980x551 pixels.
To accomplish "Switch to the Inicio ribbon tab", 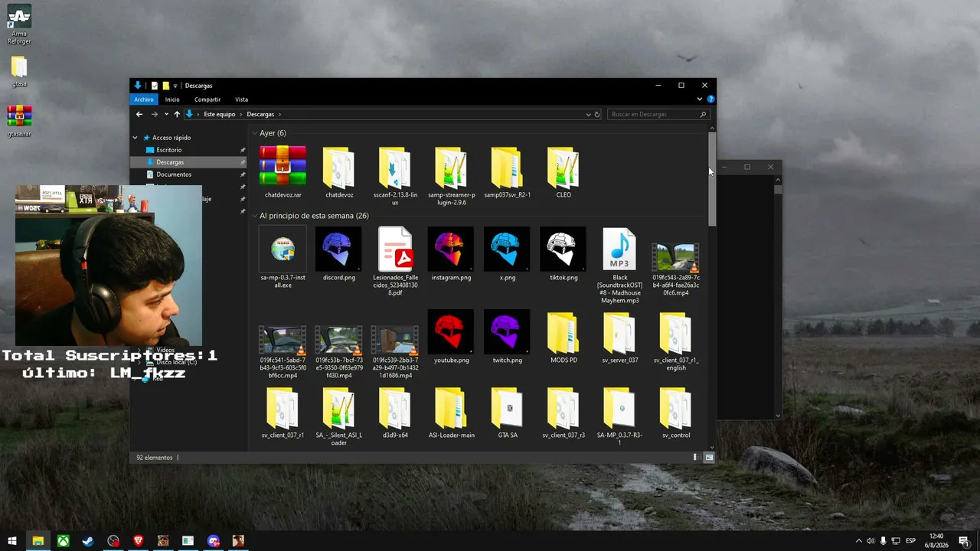I will 172,99.
